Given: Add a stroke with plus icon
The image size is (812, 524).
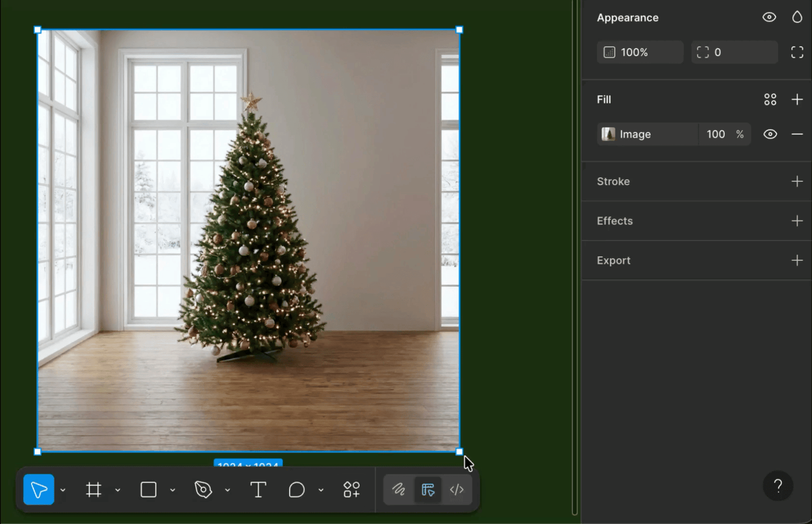Looking at the screenshot, I should (x=797, y=181).
